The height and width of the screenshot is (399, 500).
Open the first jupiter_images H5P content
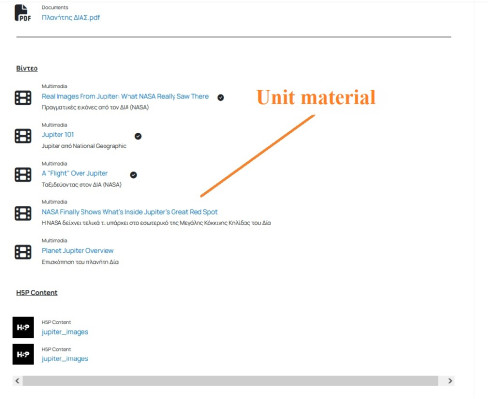65,332
